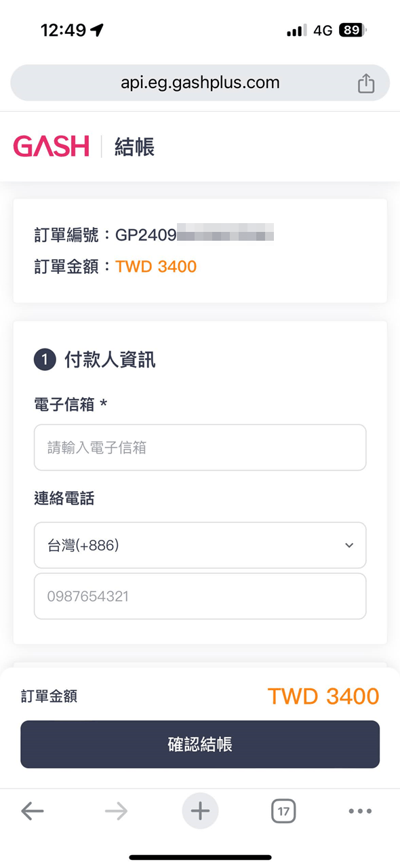Focus the 電子信箱 email input field
The image size is (400, 868).
(x=200, y=448)
